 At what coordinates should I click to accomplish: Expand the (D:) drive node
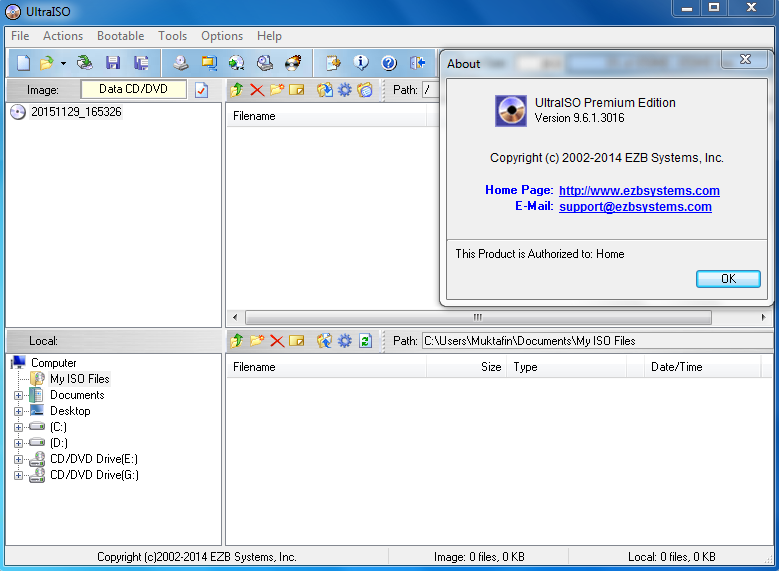point(18,443)
